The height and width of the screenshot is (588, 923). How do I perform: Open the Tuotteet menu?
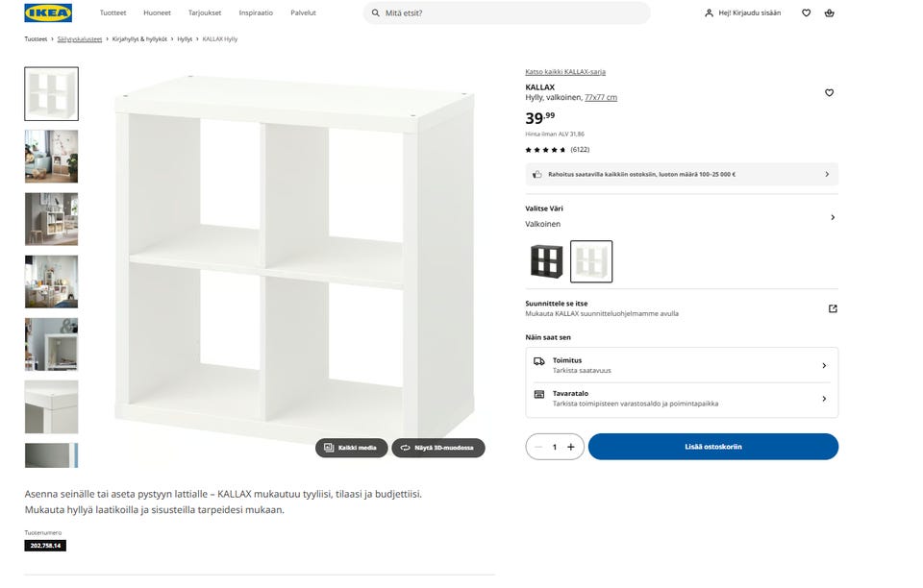(x=112, y=12)
